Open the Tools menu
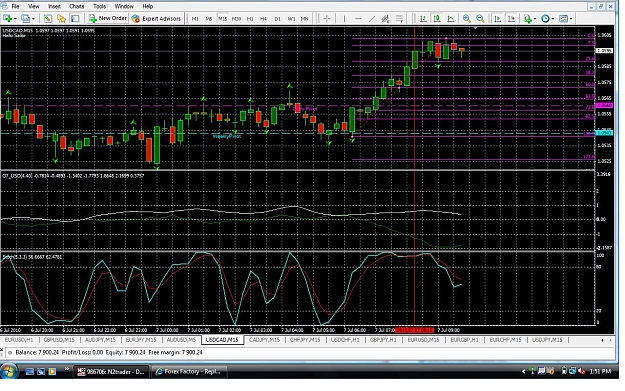This screenshot has width=625, height=391. pyautogui.click(x=99, y=6)
